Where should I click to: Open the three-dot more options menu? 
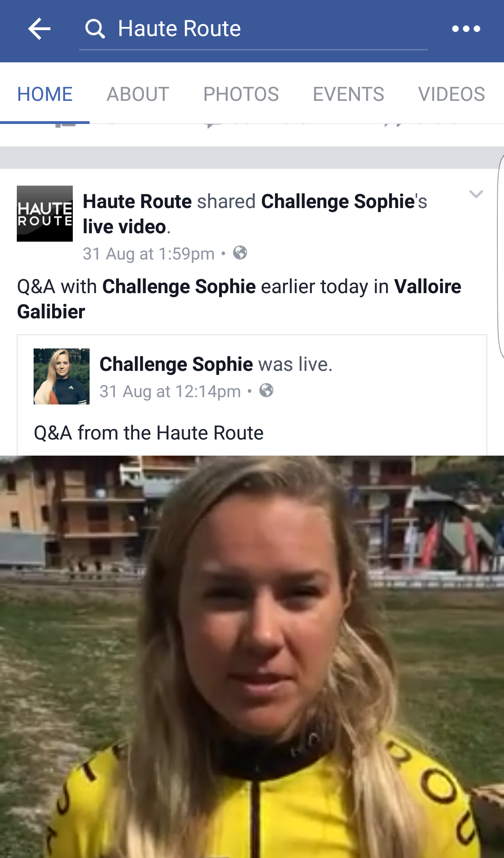(466, 29)
